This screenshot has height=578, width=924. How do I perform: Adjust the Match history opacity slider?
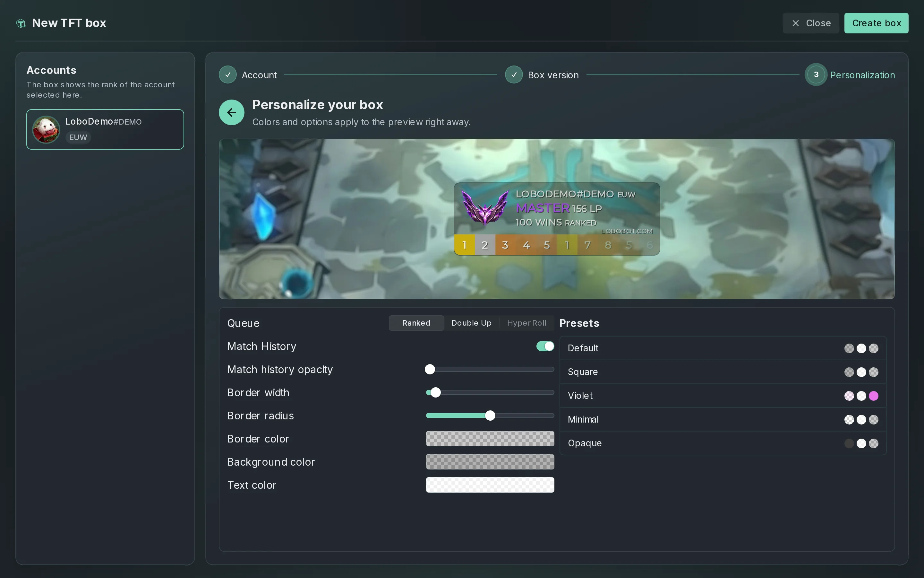pyautogui.click(x=490, y=369)
